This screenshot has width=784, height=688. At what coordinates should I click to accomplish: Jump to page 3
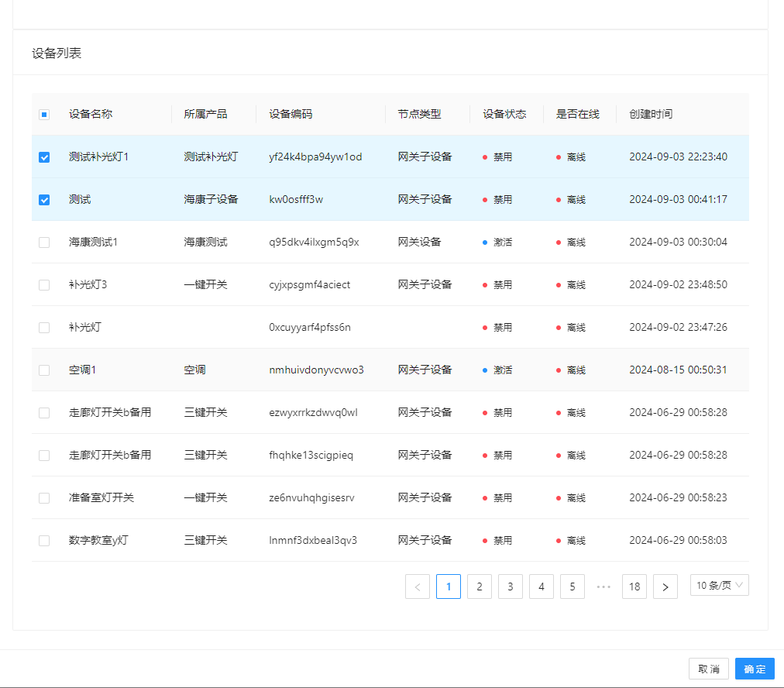511,587
